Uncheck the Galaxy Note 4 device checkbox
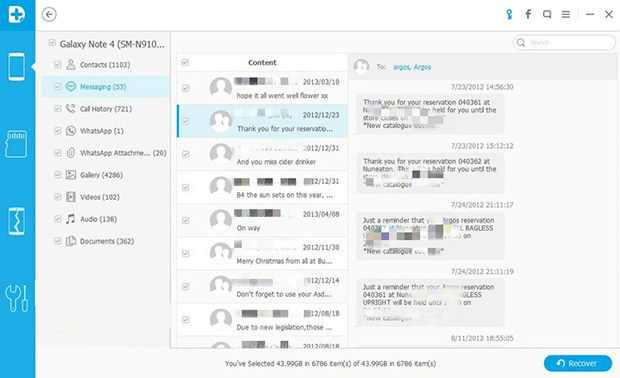Image resolution: width=620 pixels, height=378 pixels. coord(52,43)
